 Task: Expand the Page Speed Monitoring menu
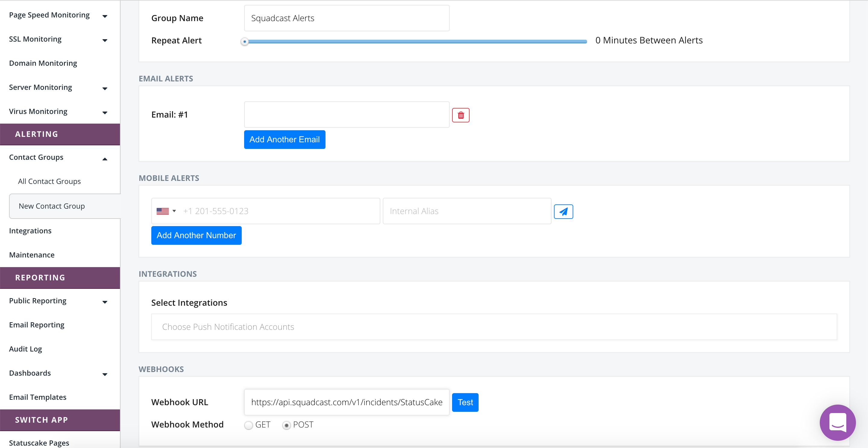coord(105,16)
